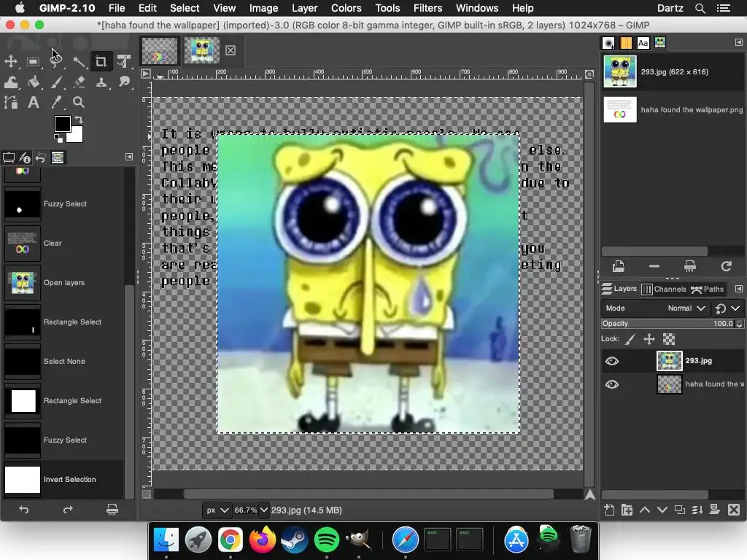Select the Color Picker eyedropper tool
The width and height of the screenshot is (747, 560).
pyautogui.click(x=56, y=102)
